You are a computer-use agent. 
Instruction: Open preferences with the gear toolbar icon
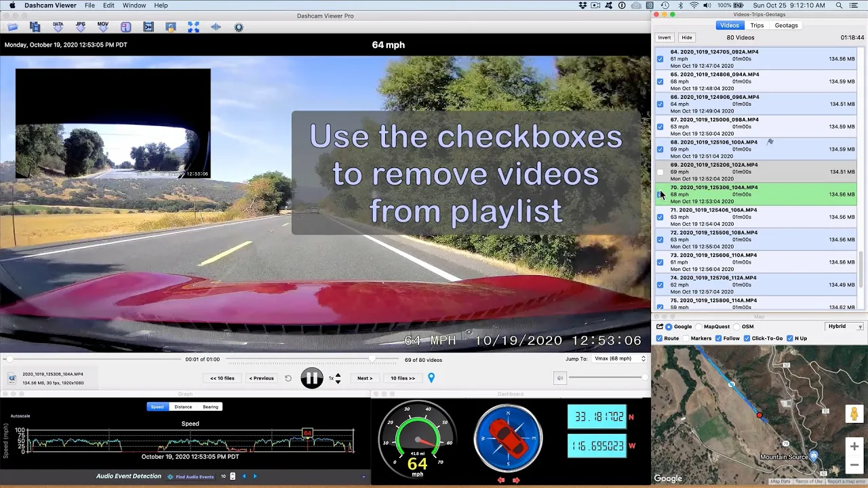point(239,27)
